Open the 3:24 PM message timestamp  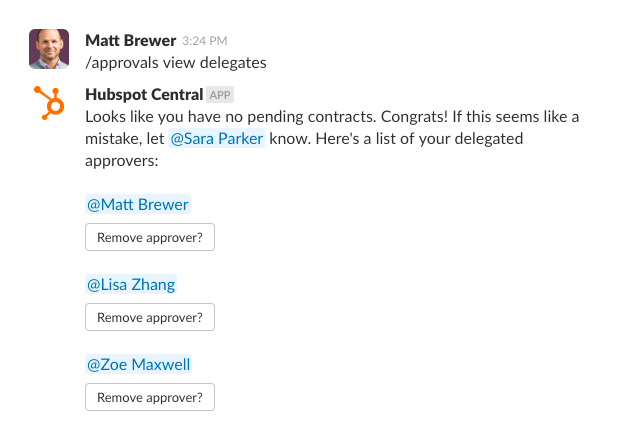tap(205, 42)
